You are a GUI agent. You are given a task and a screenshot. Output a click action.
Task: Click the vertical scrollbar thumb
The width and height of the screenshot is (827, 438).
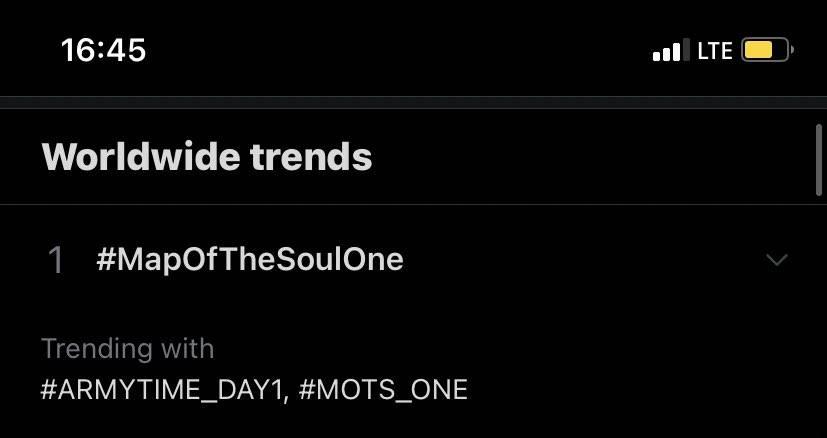point(820,158)
